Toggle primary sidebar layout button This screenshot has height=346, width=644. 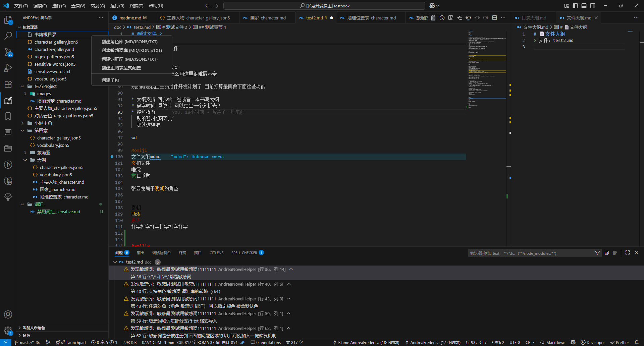click(x=575, y=6)
